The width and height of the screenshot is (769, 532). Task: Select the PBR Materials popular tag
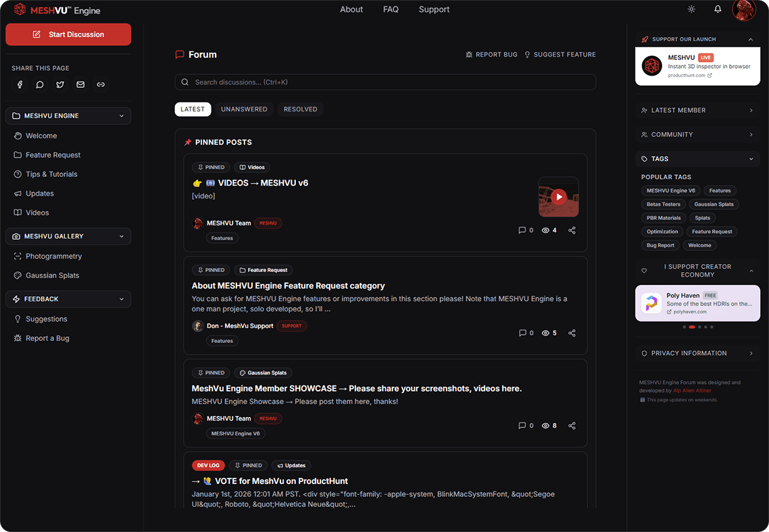point(664,218)
